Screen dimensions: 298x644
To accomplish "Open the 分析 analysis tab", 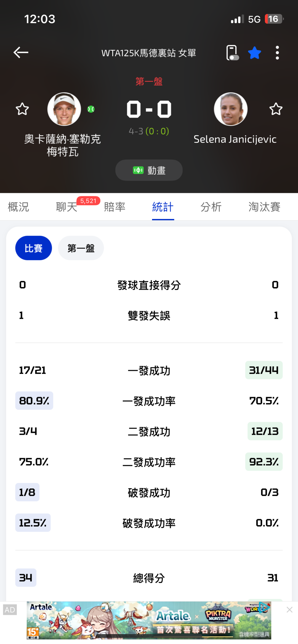I will point(211,207).
